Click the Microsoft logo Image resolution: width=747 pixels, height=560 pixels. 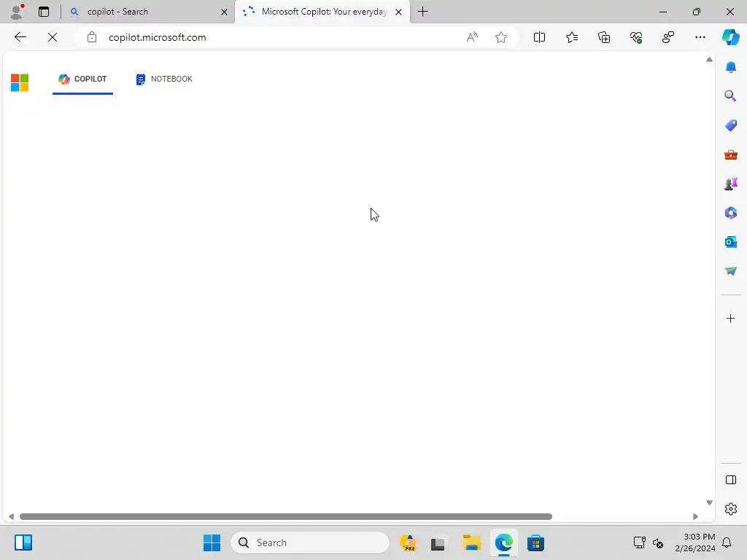pos(20,82)
